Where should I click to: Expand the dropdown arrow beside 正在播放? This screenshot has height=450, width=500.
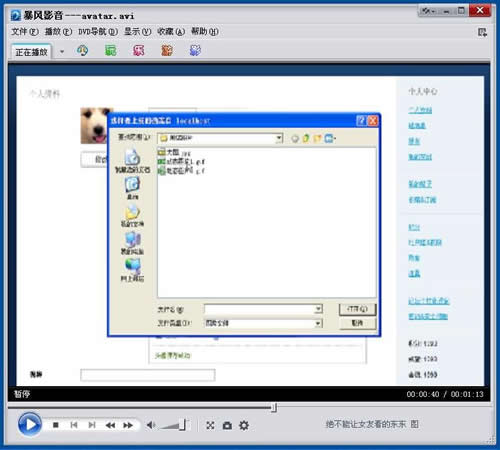pos(62,52)
